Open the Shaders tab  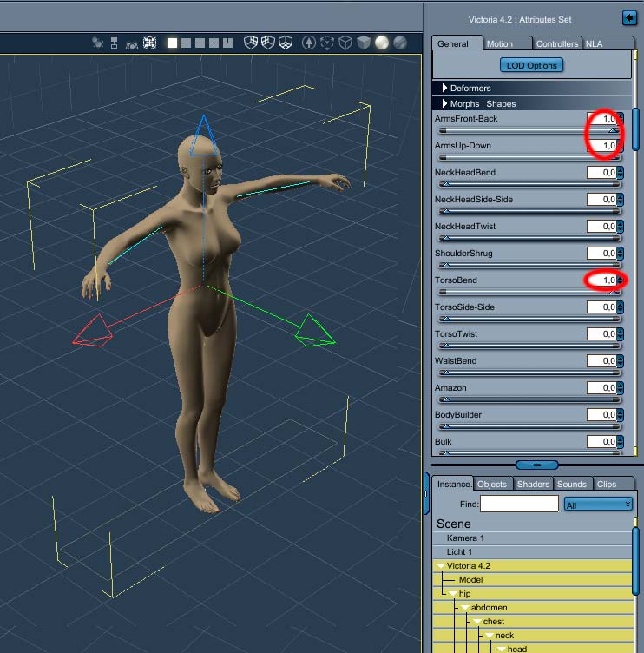[x=533, y=485]
